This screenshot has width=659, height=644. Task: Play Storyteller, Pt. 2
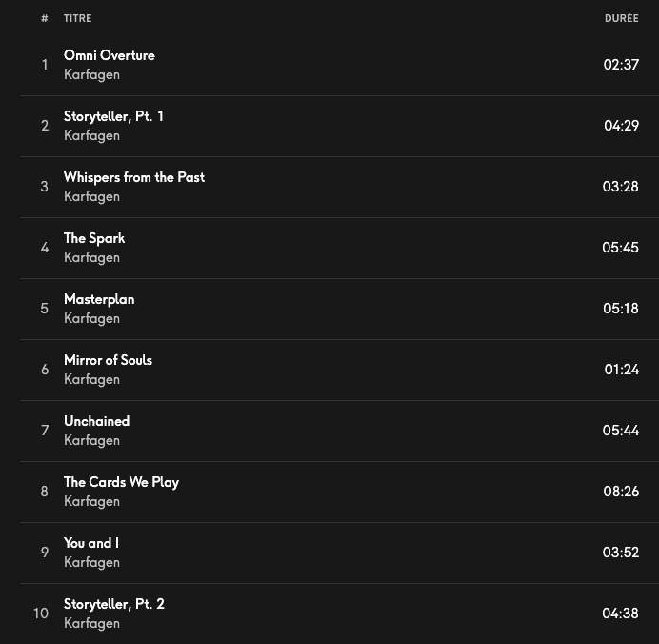[113, 604]
